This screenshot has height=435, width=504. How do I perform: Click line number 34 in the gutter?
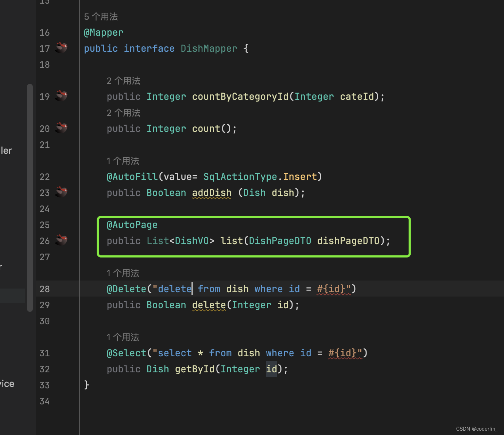[x=44, y=401]
